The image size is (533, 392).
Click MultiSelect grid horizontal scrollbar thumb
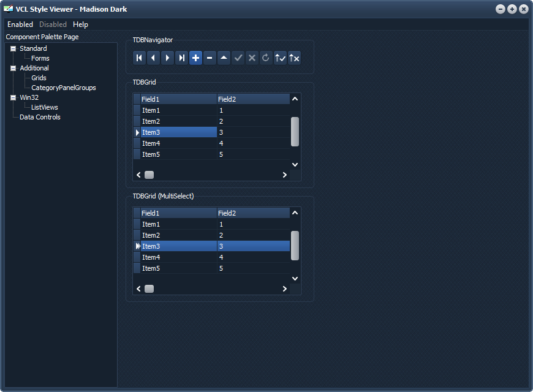149,288
